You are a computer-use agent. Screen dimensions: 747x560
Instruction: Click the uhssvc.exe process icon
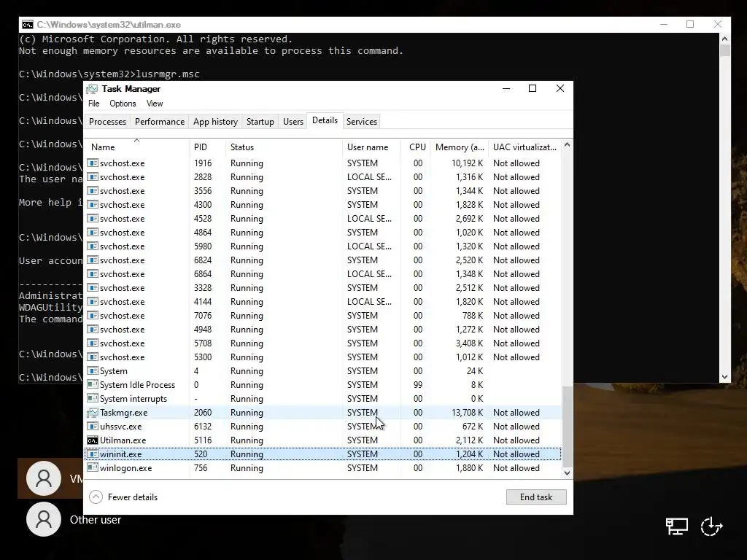click(x=93, y=427)
